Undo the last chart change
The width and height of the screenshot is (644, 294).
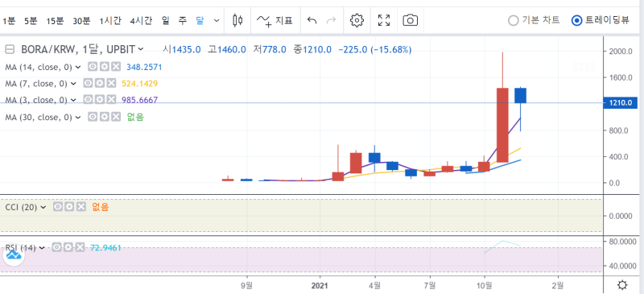312,20
